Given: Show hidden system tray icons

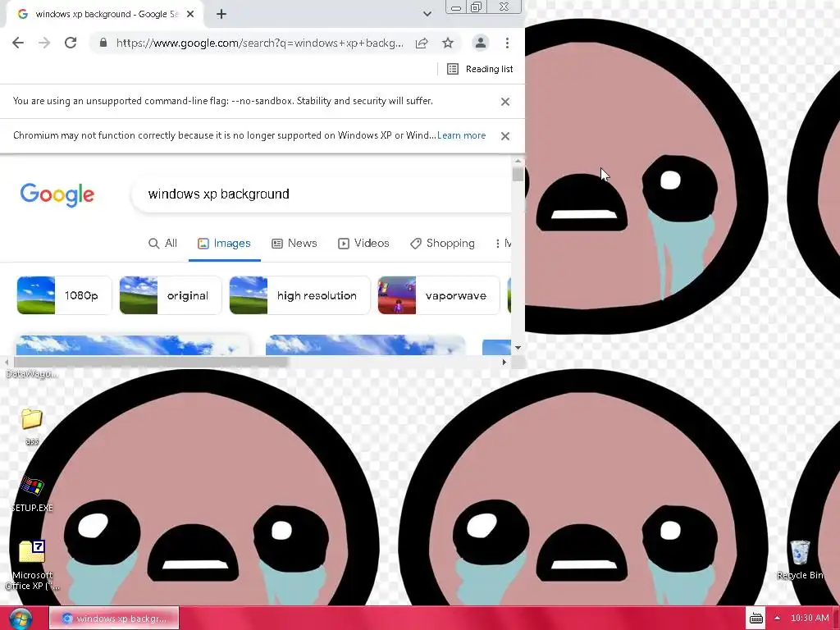Looking at the screenshot, I should tap(777, 619).
